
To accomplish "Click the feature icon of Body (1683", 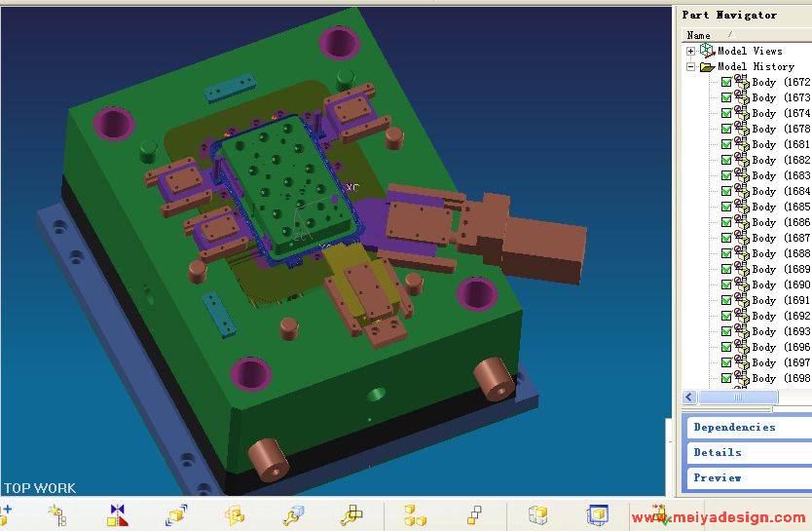I will pyautogui.click(x=742, y=175).
